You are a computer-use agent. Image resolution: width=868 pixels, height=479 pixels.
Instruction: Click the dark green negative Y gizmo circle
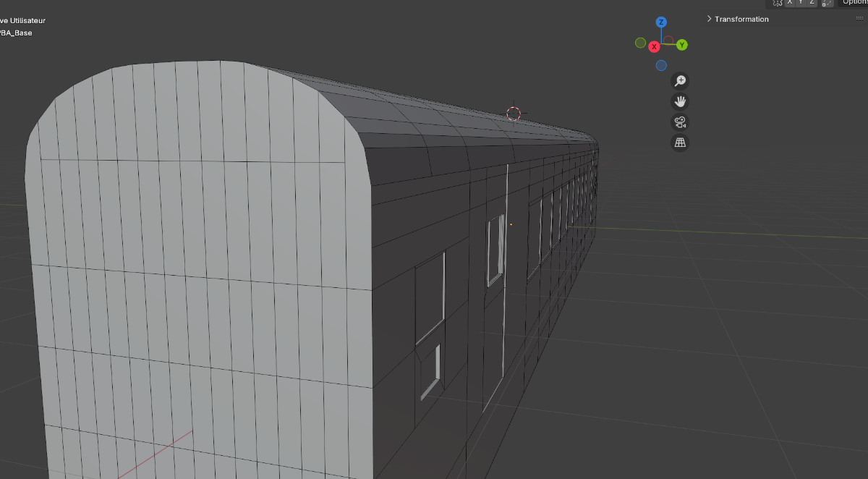tap(640, 43)
